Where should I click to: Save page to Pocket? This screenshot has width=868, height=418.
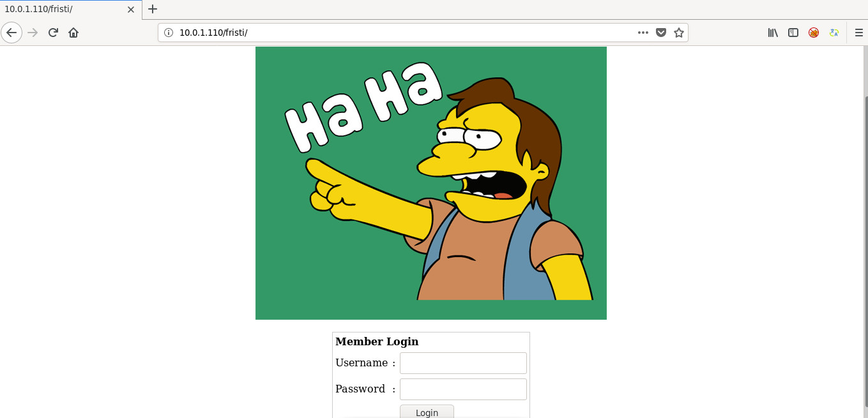pyautogui.click(x=661, y=33)
